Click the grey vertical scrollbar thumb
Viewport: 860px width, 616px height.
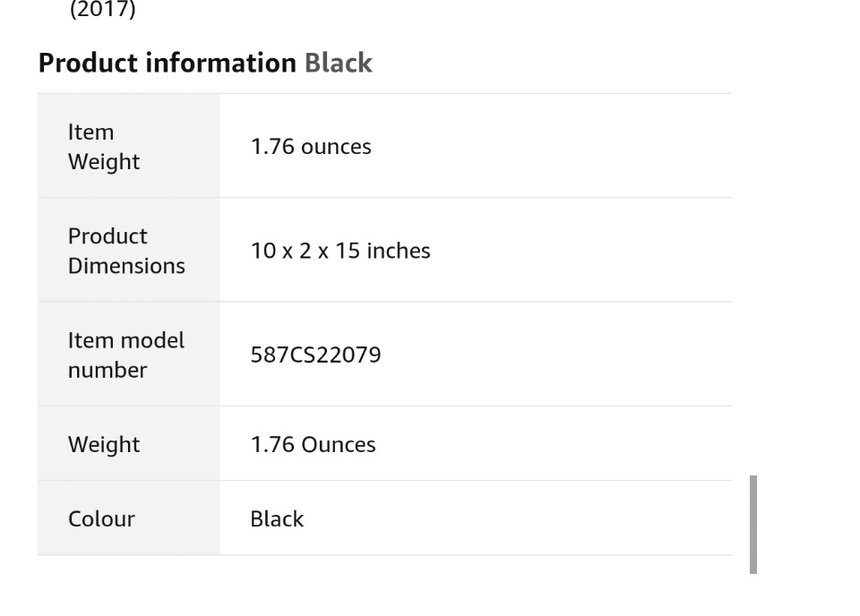tap(753, 524)
